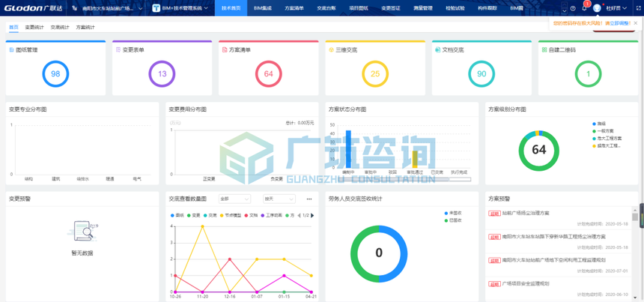Screen dimensions: 644x302
Task: Click the 方案预警 list scrollbar thumb
Action: tap(635, 217)
